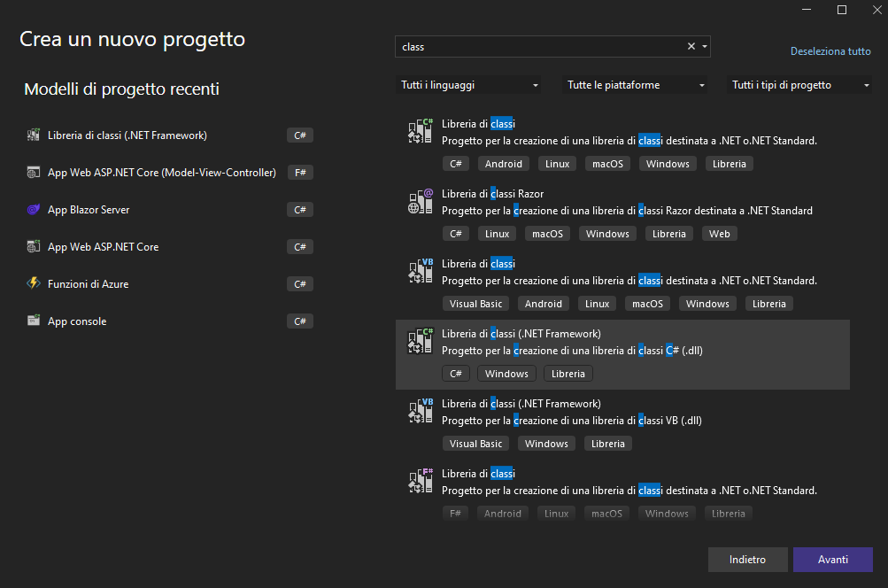Click the Libreria tag on the VB .NET Framework library
This screenshot has height=588, width=888.
[x=607, y=444]
